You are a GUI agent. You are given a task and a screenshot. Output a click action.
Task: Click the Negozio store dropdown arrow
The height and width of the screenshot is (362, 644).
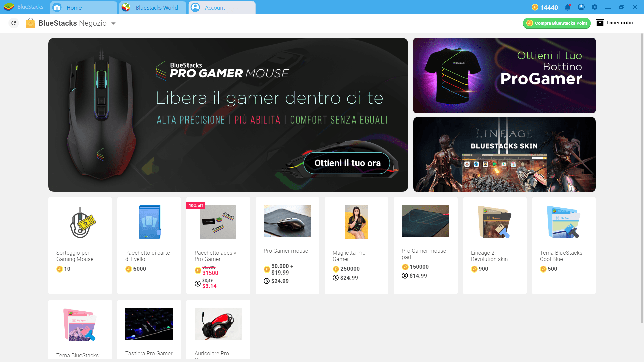(x=114, y=23)
